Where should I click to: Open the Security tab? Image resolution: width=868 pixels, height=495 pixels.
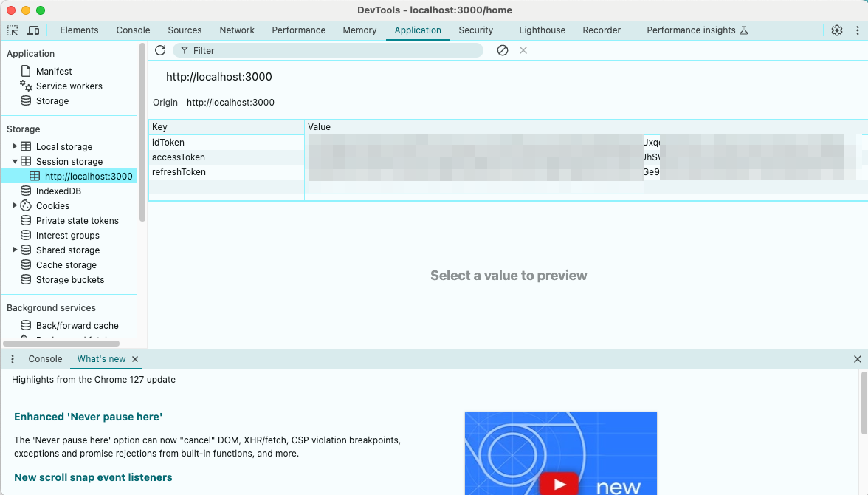[476, 30]
